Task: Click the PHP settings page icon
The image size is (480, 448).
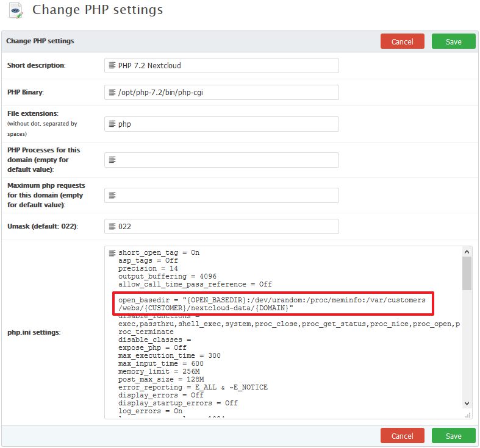Action: (x=16, y=10)
